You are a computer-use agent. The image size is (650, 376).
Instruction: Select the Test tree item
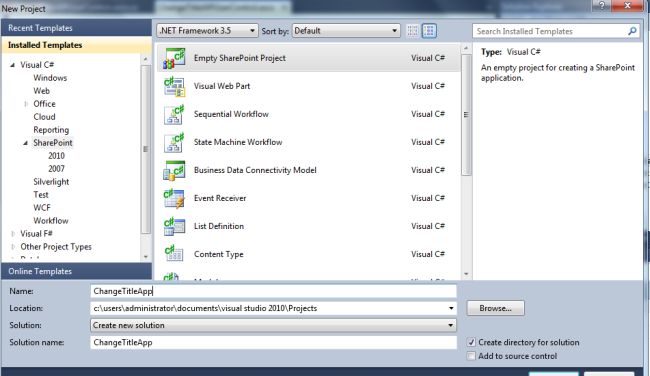click(41, 195)
